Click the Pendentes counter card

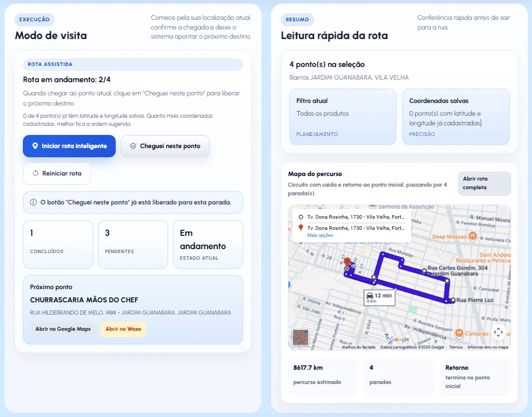(133, 245)
